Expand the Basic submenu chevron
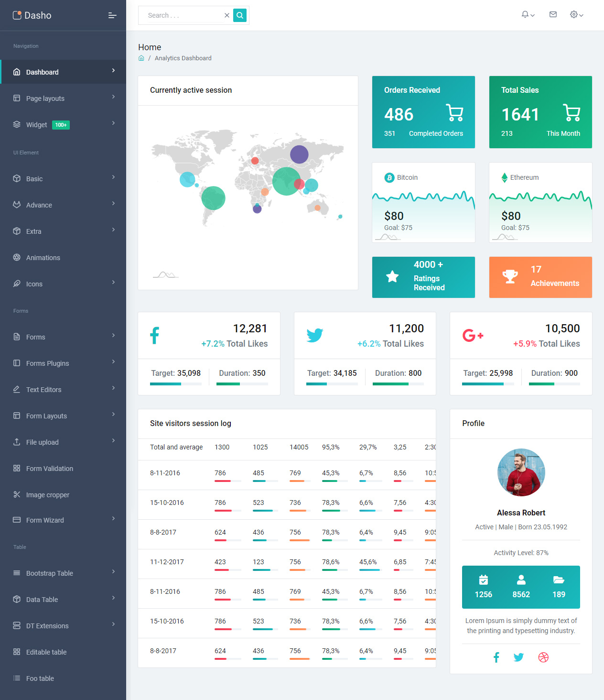Viewport: 604px width, 700px height. 113,177
